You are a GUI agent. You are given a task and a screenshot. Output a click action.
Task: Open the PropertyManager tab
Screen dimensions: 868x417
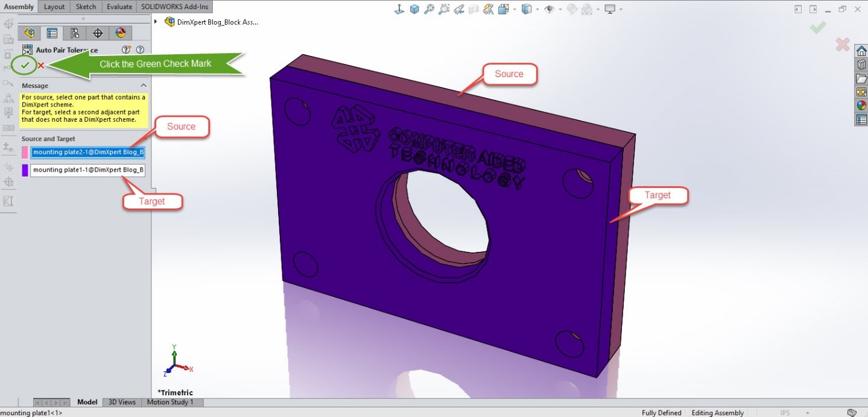[x=52, y=33]
